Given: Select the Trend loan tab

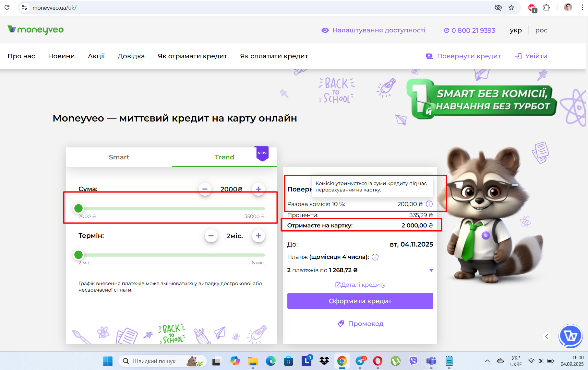Looking at the screenshot, I should click(x=224, y=157).
